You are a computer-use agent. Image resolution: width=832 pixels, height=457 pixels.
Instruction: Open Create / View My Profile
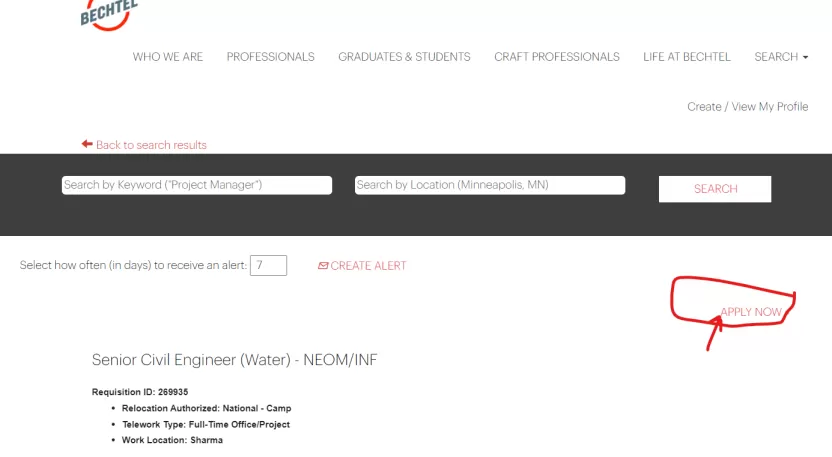click(x=747, y=107)
